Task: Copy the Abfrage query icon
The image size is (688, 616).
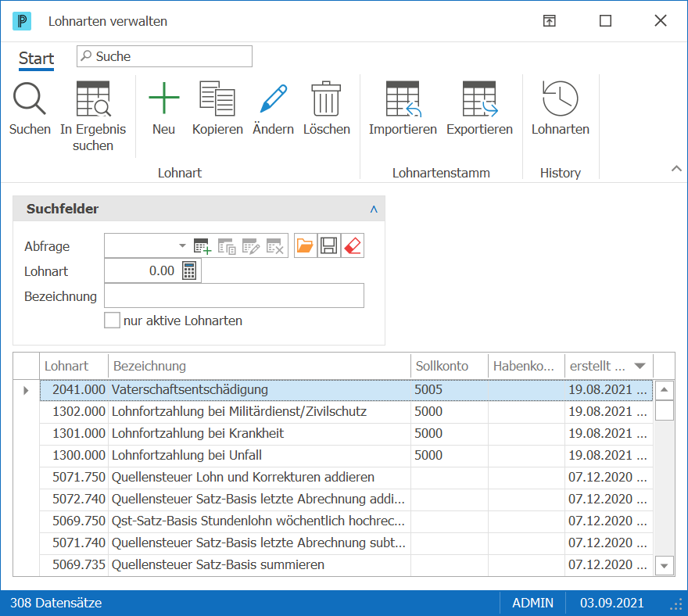Action: point(227,246)
